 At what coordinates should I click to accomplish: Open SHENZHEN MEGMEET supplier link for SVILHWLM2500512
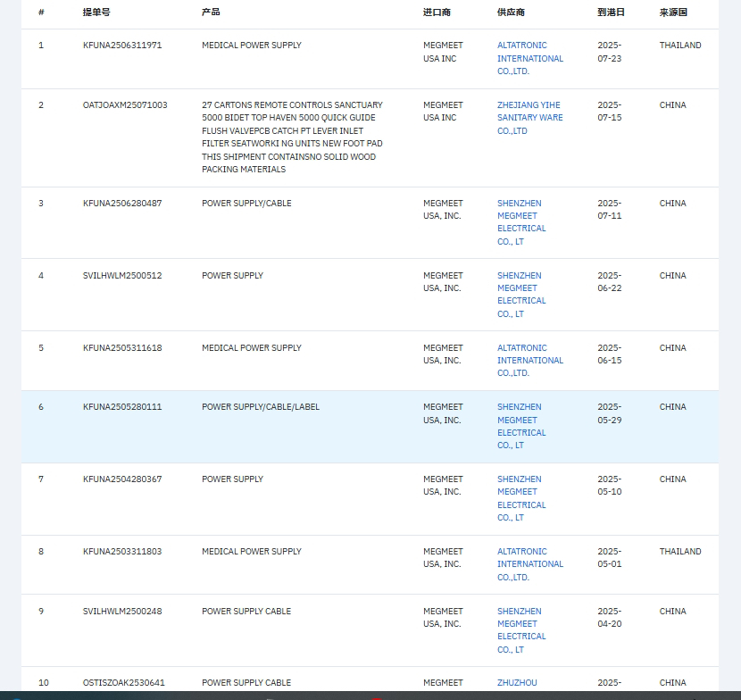click(521, 295)
